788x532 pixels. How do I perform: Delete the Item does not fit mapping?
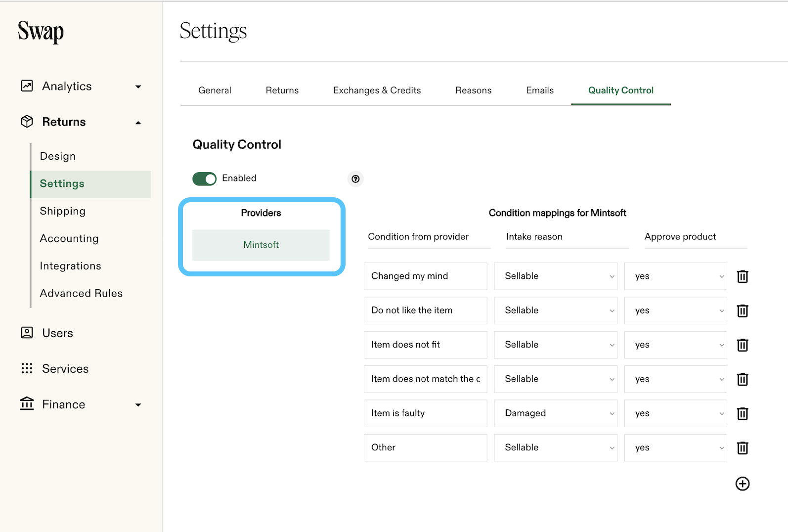[743, 345]
